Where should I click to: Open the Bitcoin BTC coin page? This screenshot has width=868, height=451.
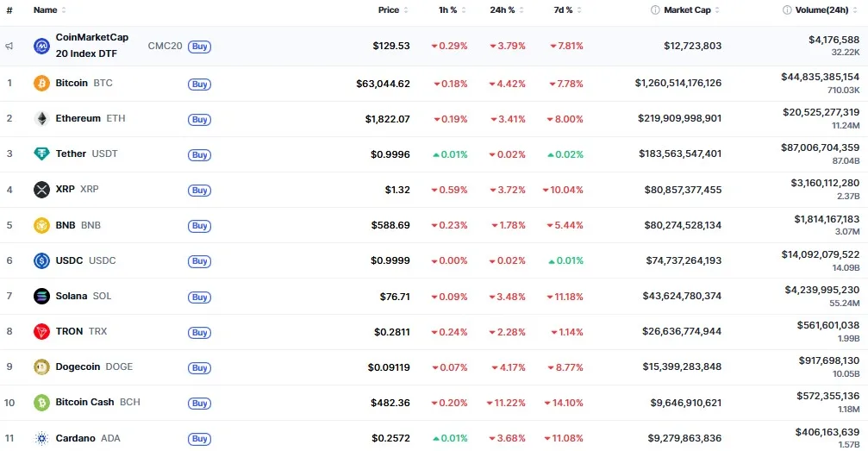pyautogui.click(x=84, y=83)
